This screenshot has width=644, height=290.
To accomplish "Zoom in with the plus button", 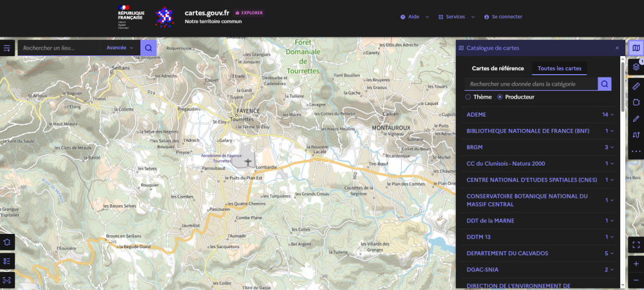I will pos(636,264).
